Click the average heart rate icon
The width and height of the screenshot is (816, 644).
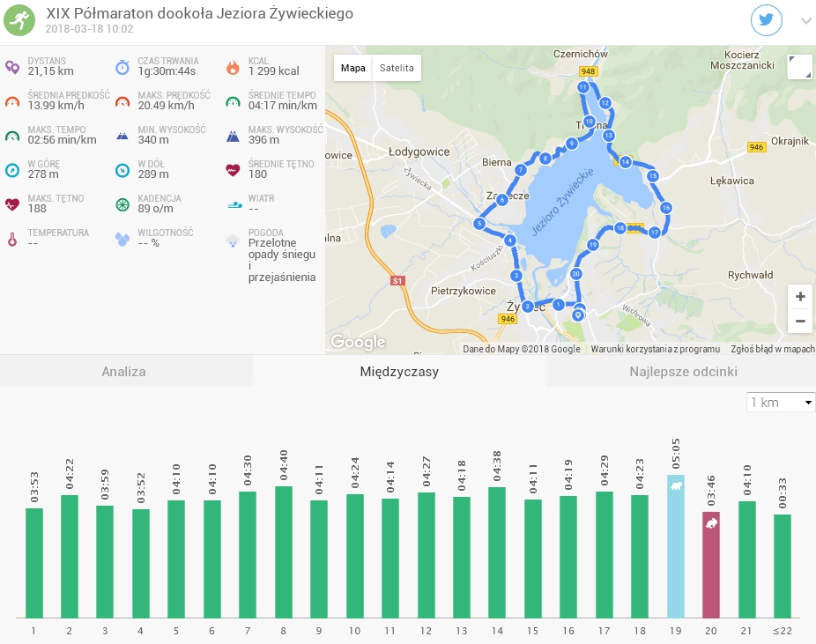[233, 170]
